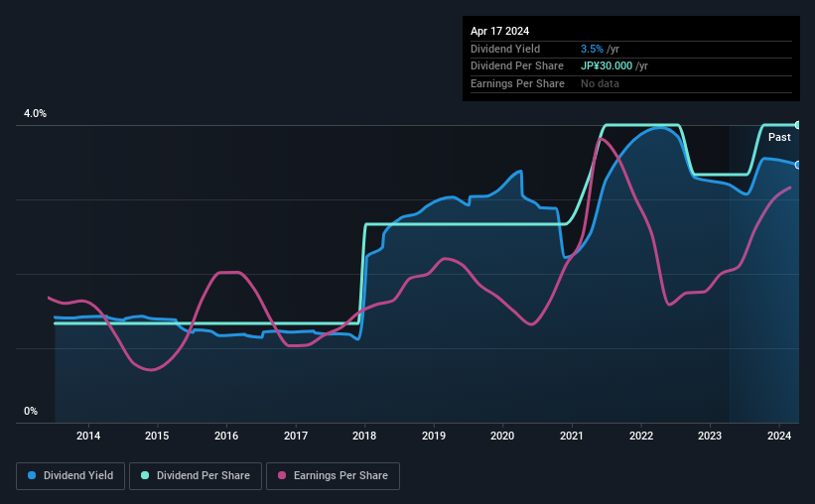Click the pink Earnings Per Share legend dot
The height and width of the screenshot is (504, 815).
[282, 475]
